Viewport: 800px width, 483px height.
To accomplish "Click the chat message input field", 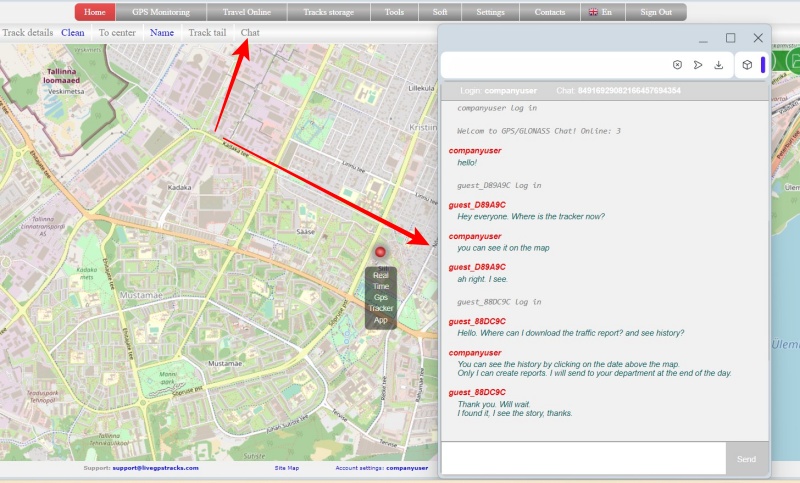I will pyautogui.click(x=583, y=459).
